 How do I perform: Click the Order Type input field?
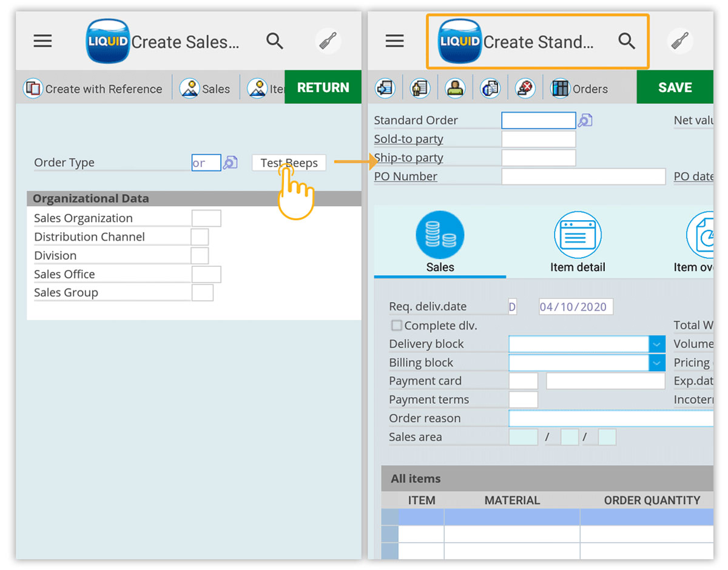(x=206, y=163)
